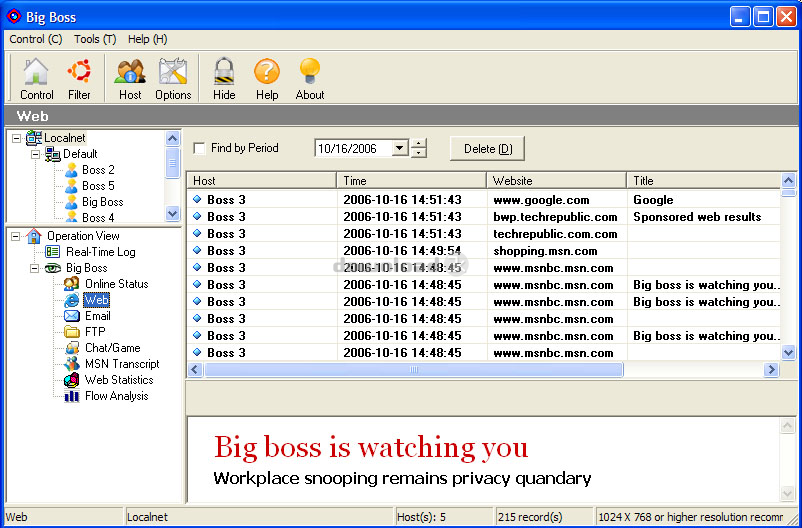Select the bwp.techrepublic.com record row
The height and width of the screenshot is (528, 802).
pos(483,216)
